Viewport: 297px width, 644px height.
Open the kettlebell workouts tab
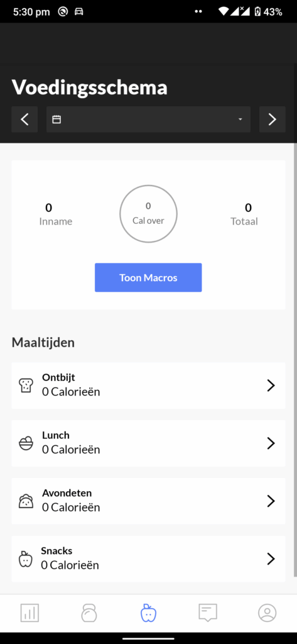89,613
